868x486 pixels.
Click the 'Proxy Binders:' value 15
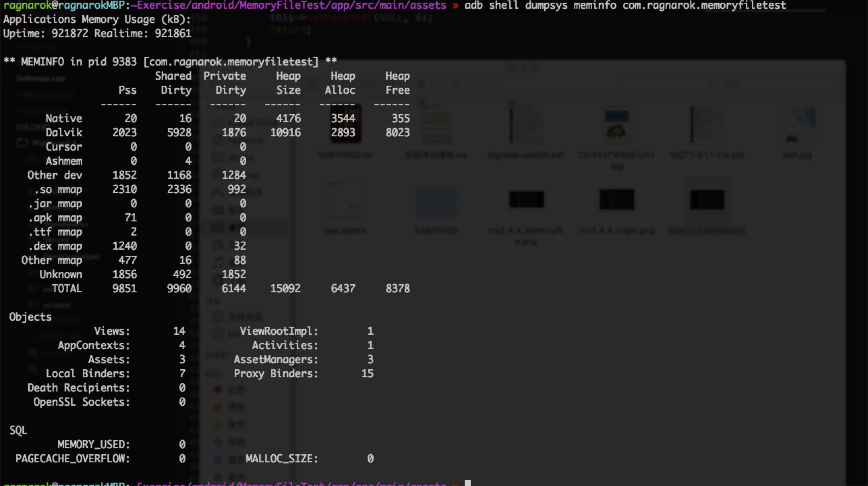click(367, 374)
